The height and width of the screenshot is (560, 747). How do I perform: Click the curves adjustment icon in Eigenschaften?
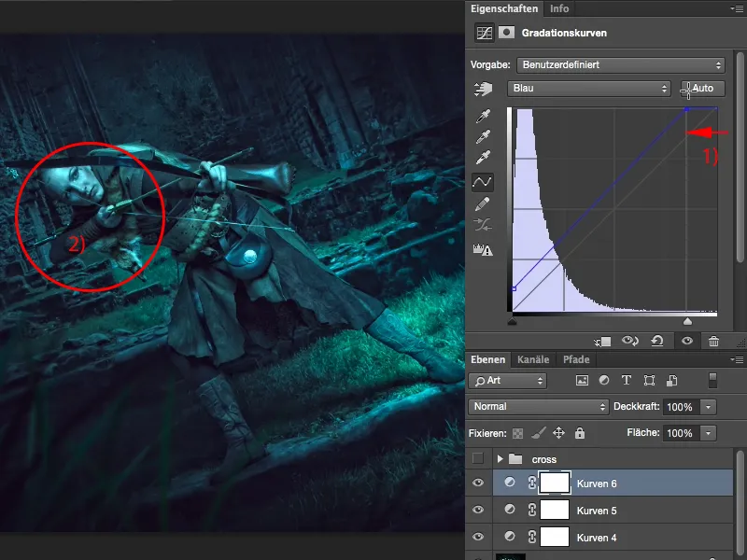pos(485,33)
